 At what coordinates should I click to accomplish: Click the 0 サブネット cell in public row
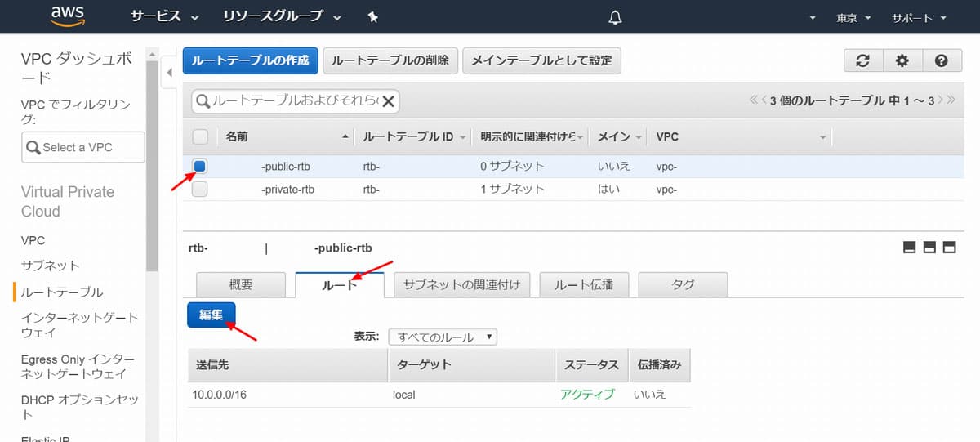point(512,167)
